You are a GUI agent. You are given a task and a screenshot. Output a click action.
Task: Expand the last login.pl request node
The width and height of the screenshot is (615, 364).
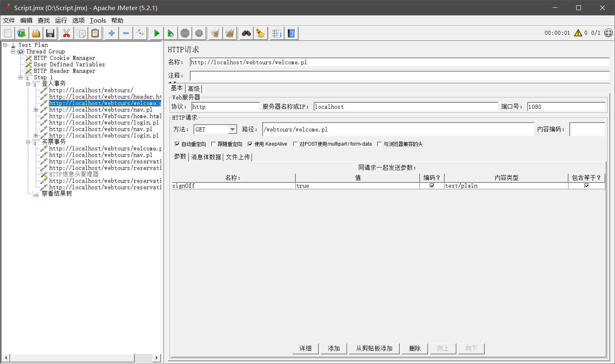[x=36, y=135]
